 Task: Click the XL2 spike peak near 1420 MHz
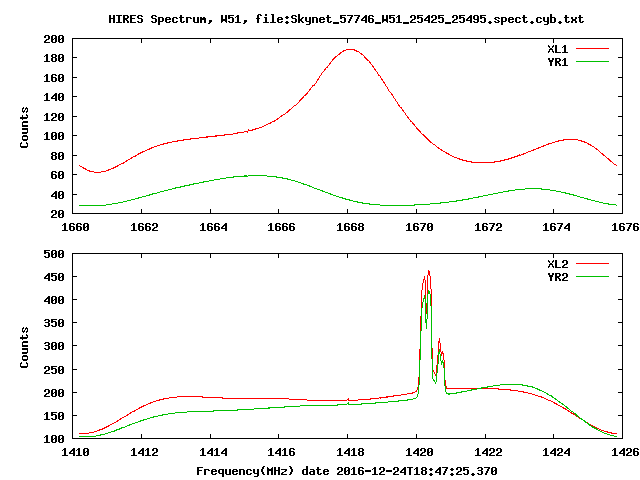[x=429, y=271]
